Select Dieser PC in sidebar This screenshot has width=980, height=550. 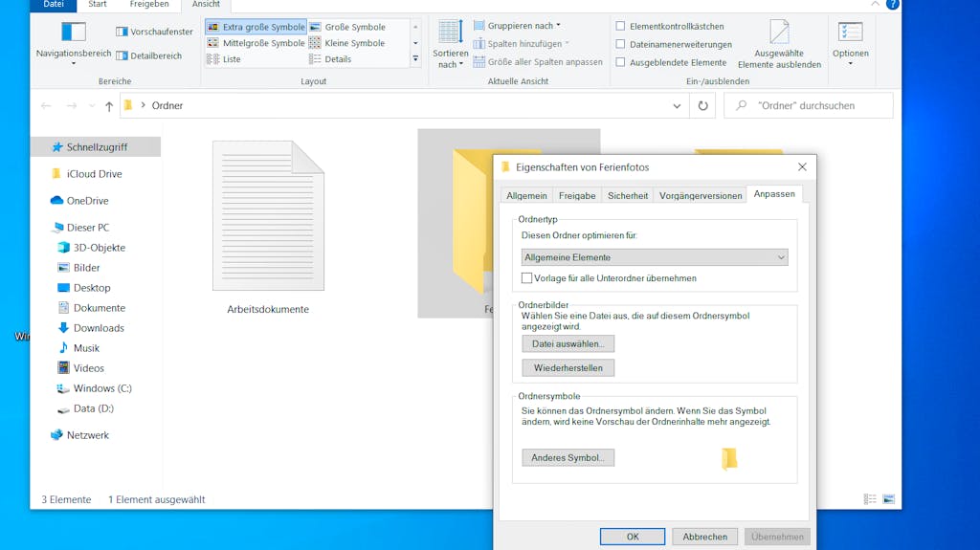coord(80,228)
